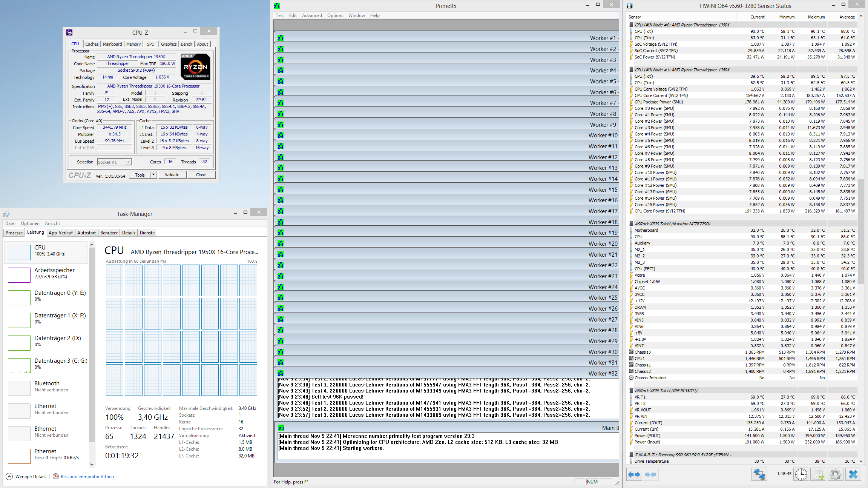868x488 pixels.
Task: Expand the Tools dropdown arrow in CPU-Z
Action: pyautogui.click(x=153, y=175)
